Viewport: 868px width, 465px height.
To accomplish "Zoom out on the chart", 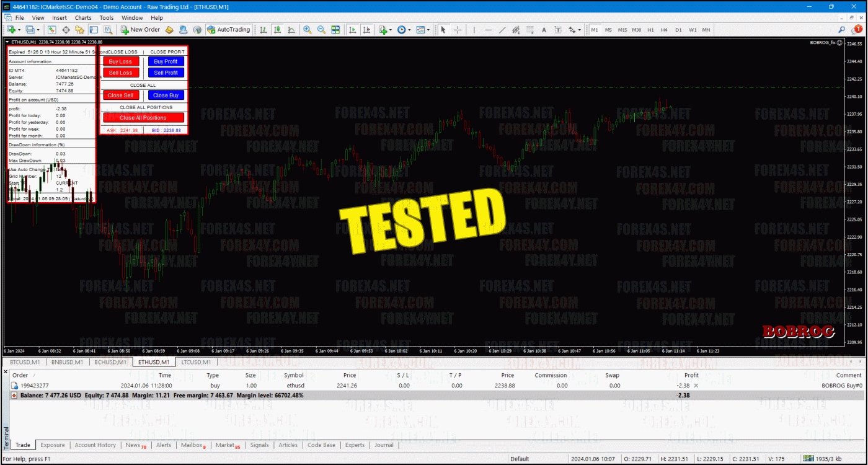I will click(x=321, y=29).
